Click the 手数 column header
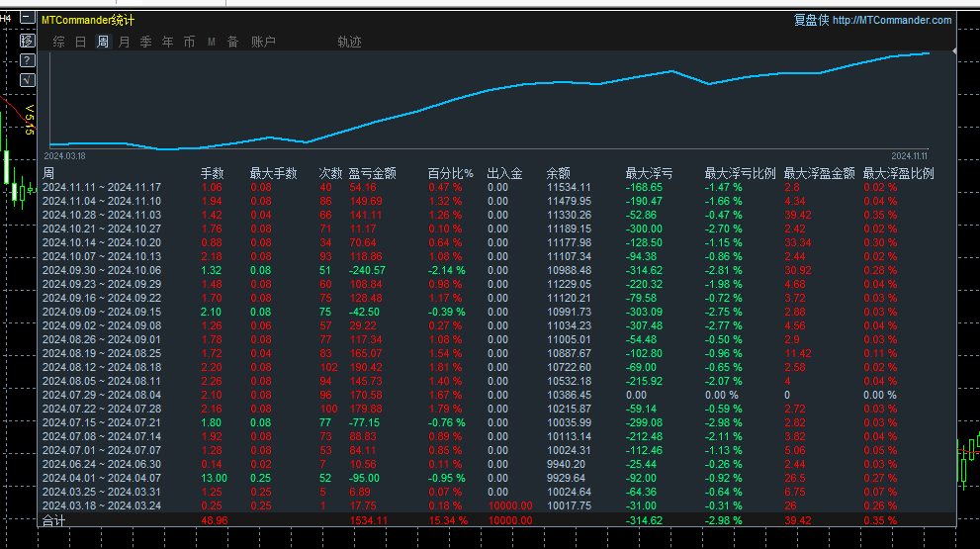Image resolution: width=980 pixels, height=549 pixels. tap(212, 173)
